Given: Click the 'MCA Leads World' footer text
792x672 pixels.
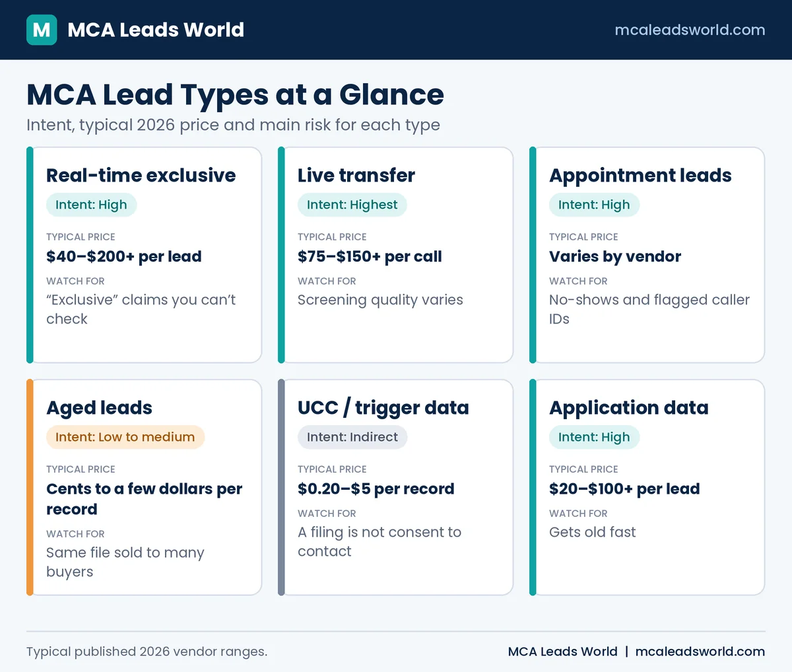Looking at the screenshot, I should click(x=562, y=652).
